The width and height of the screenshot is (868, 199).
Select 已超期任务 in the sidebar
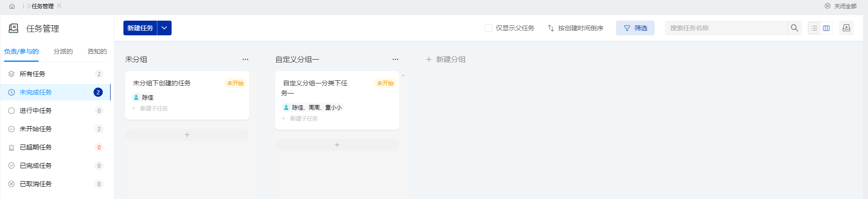(x=56, y=147)
